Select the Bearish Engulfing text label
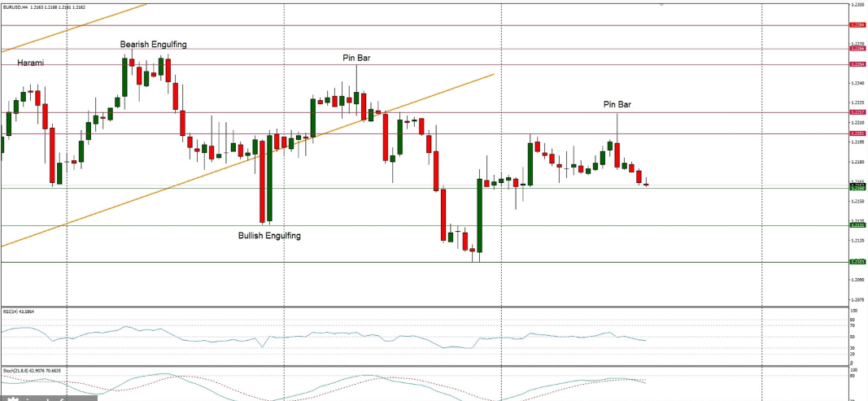 pos(154,44)
